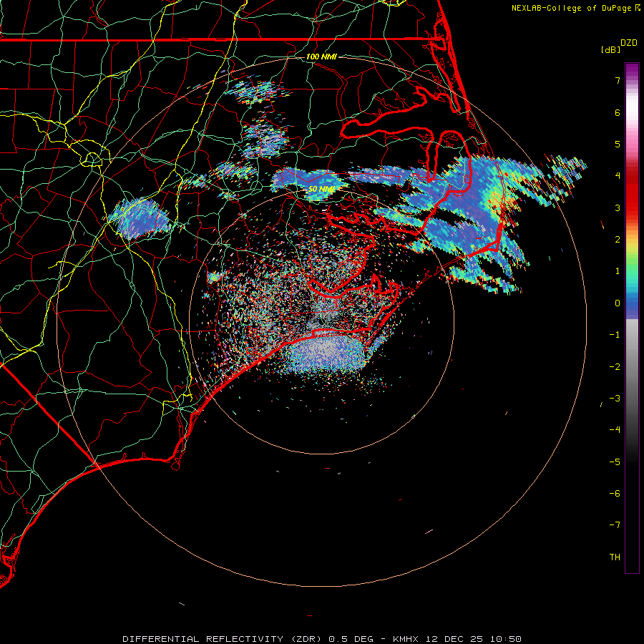This screenshot has height=644, width=644.
Task: Click the 100 NMI range ring label
Action: pyautogui.click(x=321, y=57)
